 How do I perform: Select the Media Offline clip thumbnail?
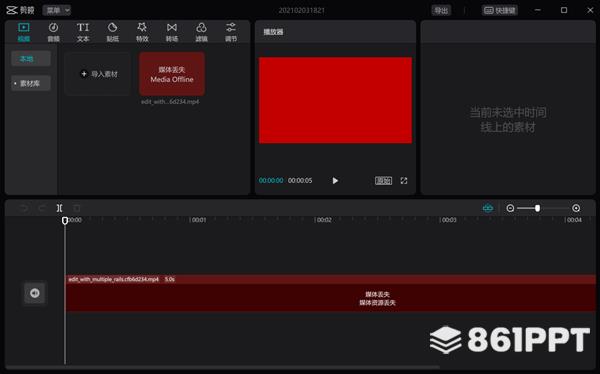pyautogui.click(x=172, y=74)
